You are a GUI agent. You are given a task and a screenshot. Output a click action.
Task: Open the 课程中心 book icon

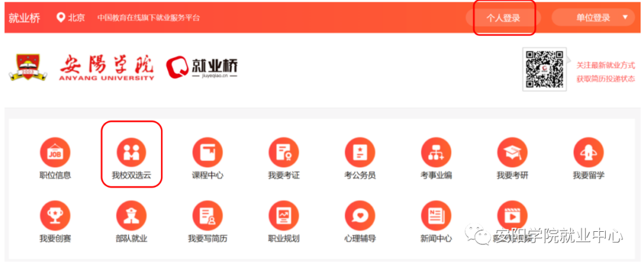(208, 153)
